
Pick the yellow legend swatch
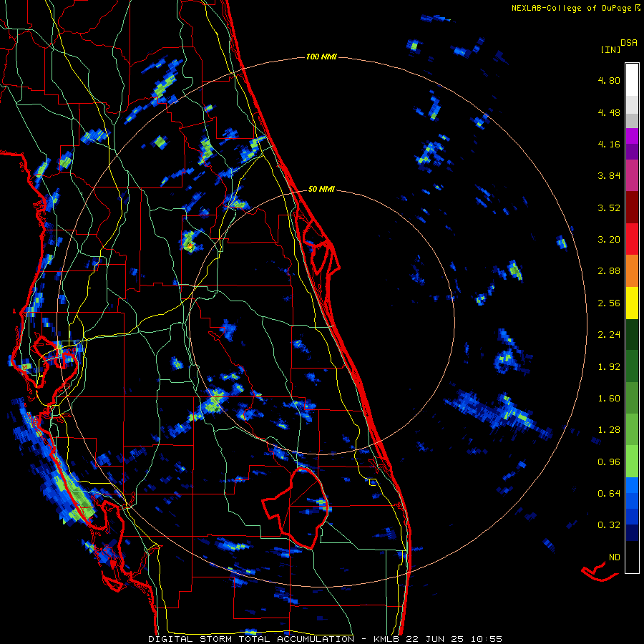tap(632, 303)
